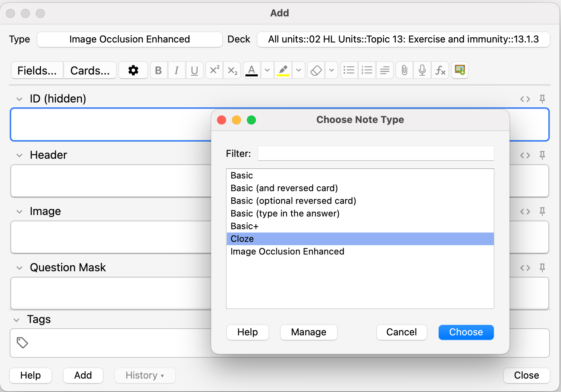Collapse the Tags section
Viewport: 561px width, 392px height.
point(16,320)
